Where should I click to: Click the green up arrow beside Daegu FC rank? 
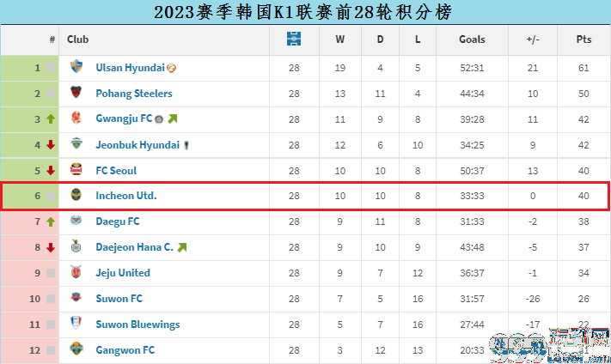tap(51, 221)
